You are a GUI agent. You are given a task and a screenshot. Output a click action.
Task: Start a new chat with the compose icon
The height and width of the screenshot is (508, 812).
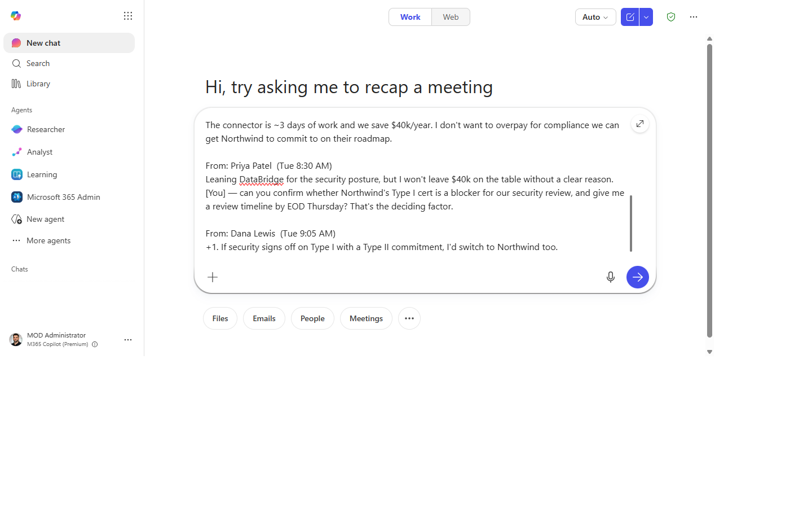pos(630,17)
